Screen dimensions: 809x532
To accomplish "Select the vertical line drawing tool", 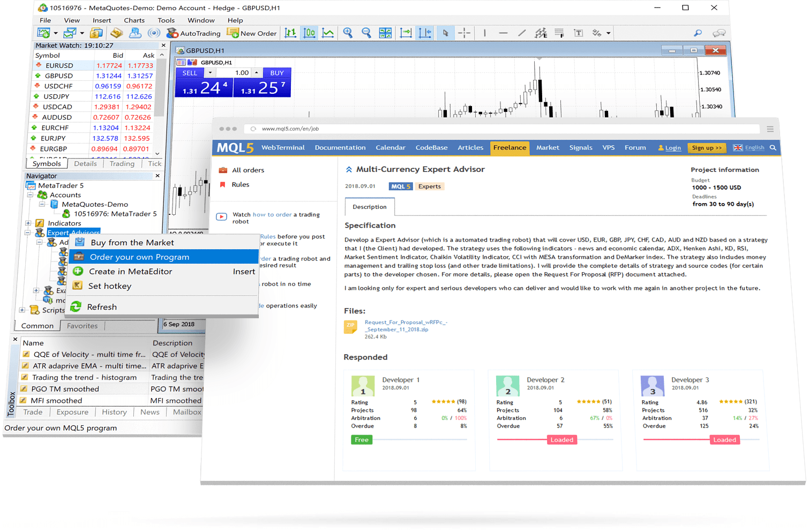I will click(484, 33).
